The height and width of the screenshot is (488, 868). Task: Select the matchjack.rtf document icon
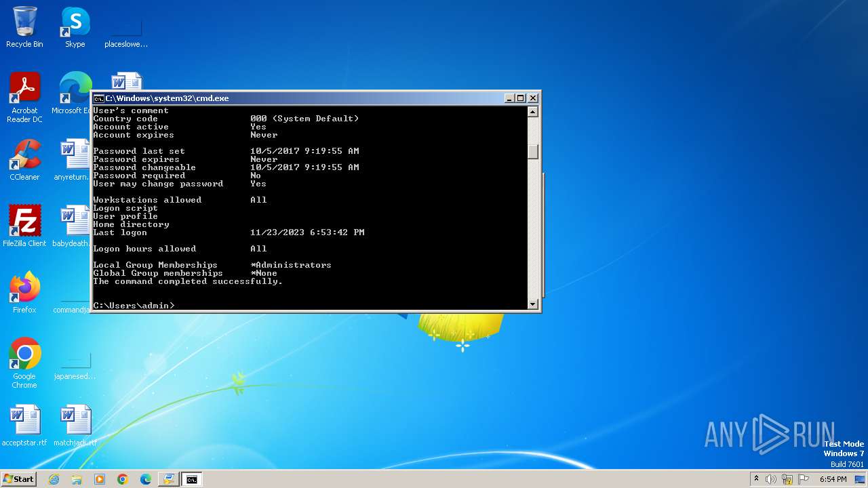point(75,426)
